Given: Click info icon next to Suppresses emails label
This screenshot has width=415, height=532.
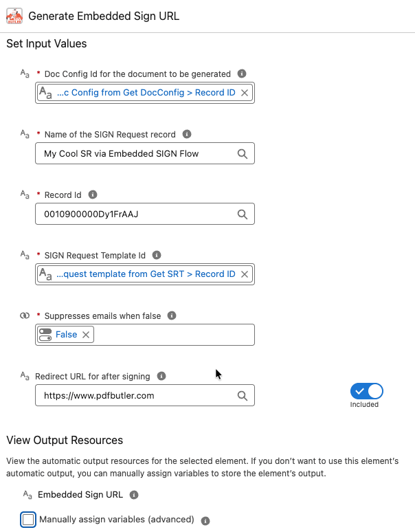Looking at the screenshot, I should [172, 315].
